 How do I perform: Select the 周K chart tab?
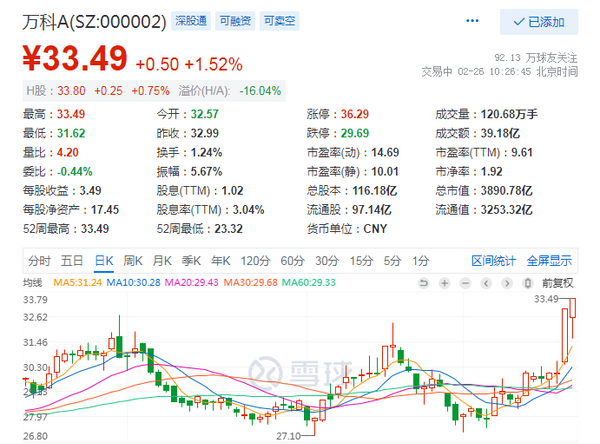pyautogui.click(x=133, y=261)
